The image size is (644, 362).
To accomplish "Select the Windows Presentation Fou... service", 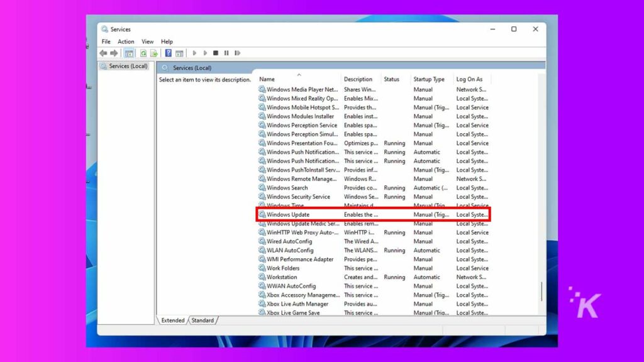I will (x=374, y=143).
